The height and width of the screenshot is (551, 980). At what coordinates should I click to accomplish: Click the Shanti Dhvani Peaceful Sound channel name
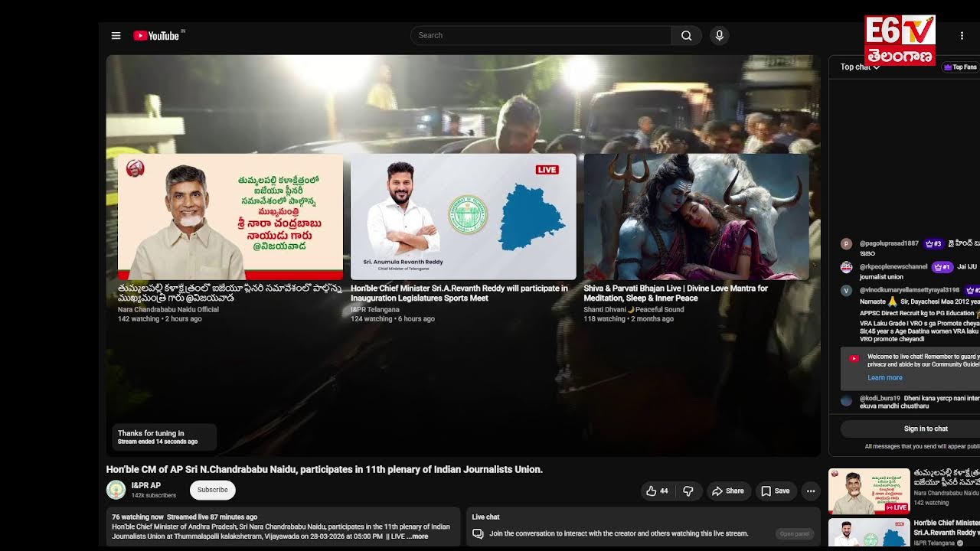(634, 310)
